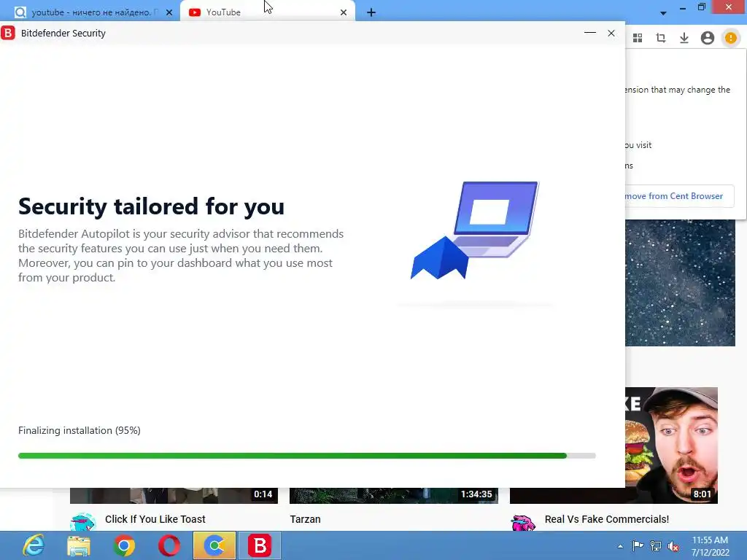Click the Security tailored for you heading
Image resolution: width=747 pixels, height=560 pixels.
pyautogui.click(x=151, y=206)
